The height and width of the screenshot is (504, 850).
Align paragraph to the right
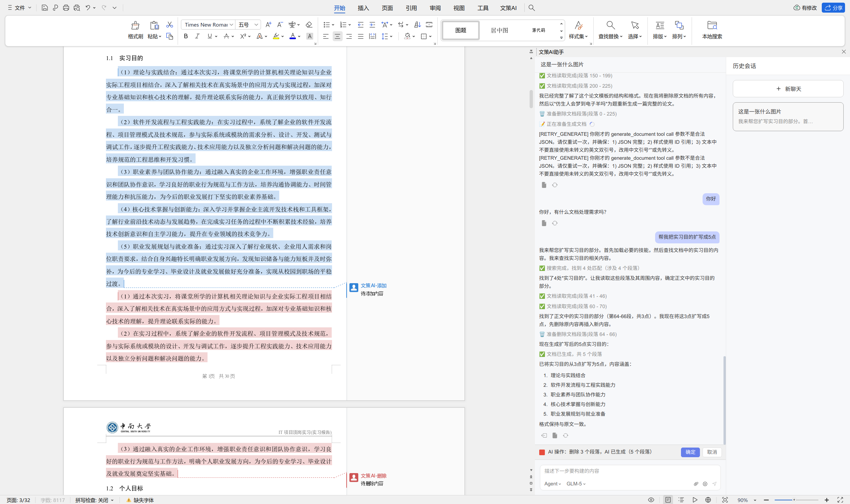click(349, 36)
